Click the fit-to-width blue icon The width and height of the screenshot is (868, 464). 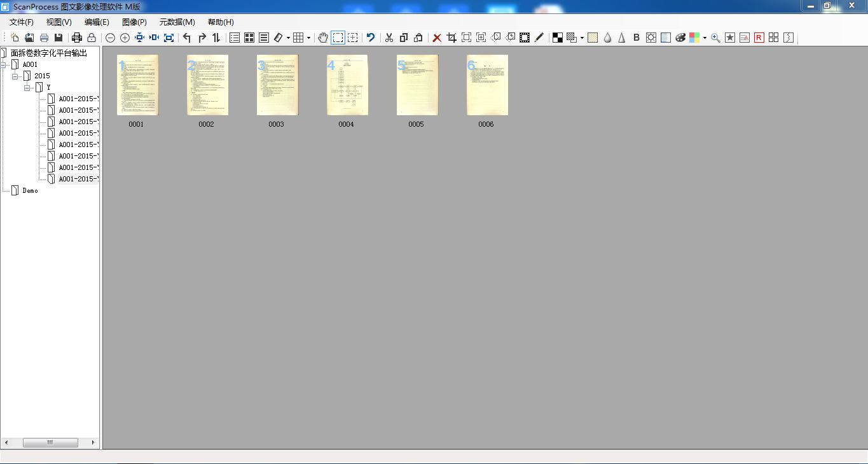tap(154, 38)
